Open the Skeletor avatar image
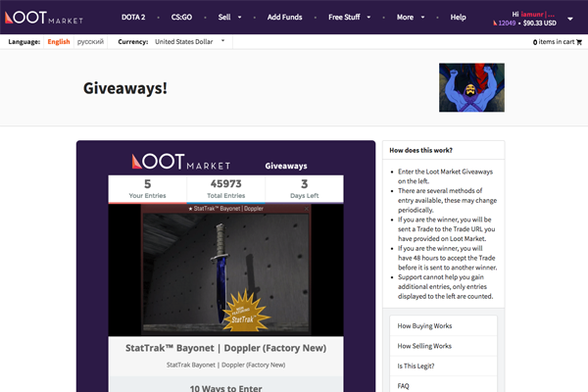This screenshot has width=588, height=392. 471,87
